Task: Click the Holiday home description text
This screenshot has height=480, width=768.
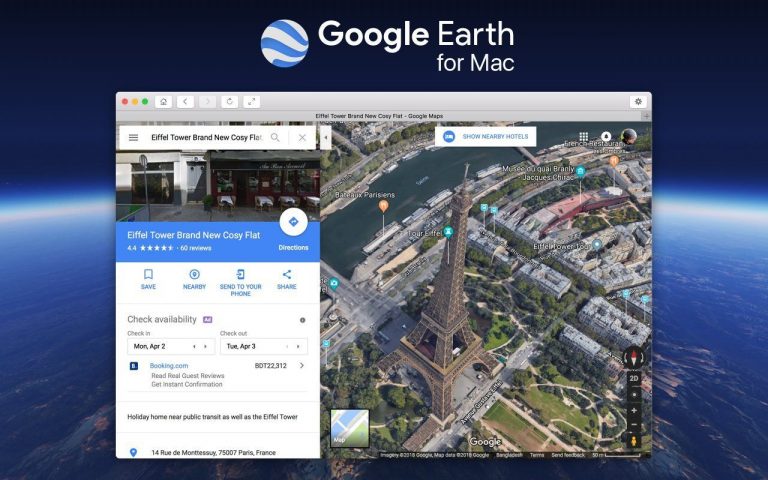Action: [213, 417]
